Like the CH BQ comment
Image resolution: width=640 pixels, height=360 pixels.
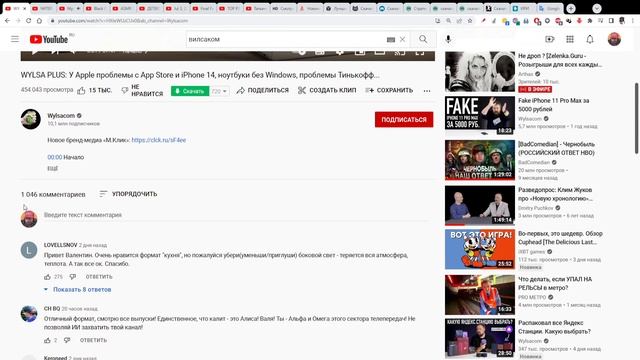tap(47, 340)
